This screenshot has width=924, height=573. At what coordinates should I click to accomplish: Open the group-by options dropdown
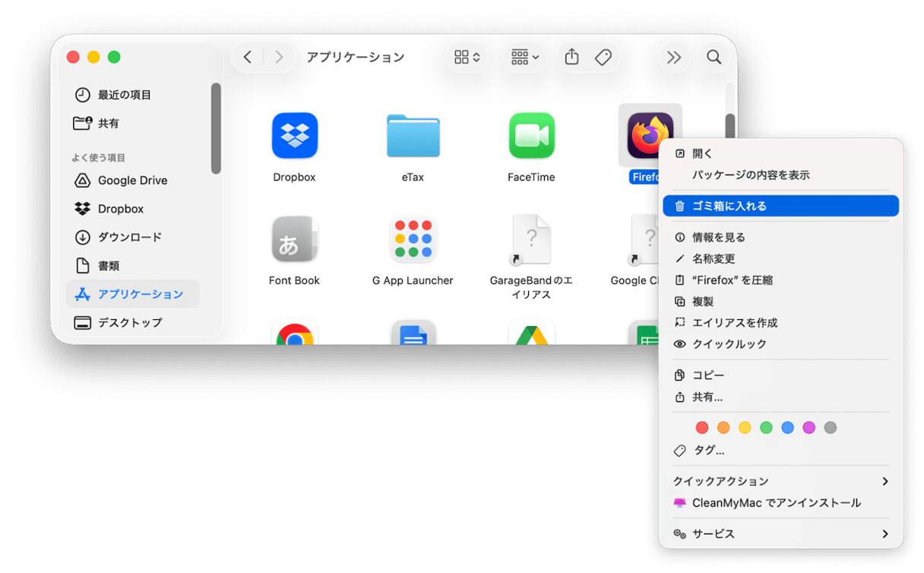525,57
